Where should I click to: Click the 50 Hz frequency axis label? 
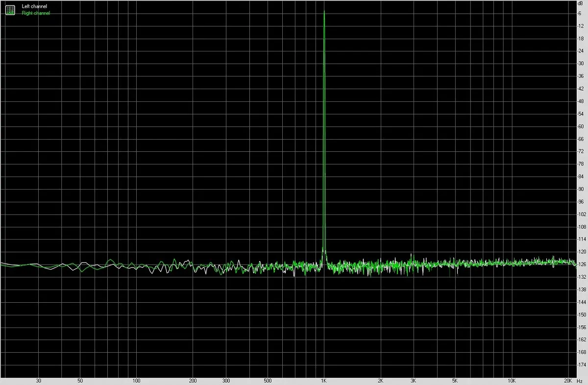coord(80,381)
